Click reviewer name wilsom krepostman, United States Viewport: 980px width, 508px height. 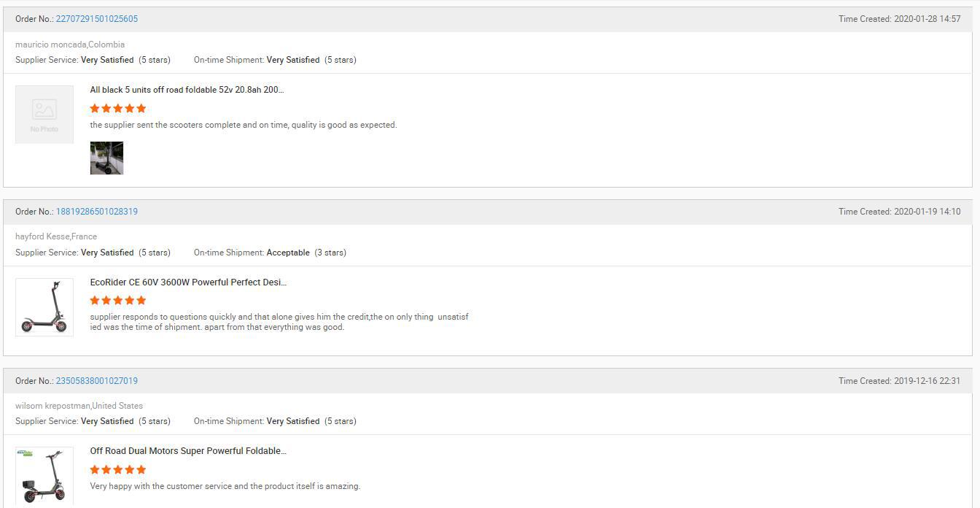click(x=79, y=406)
